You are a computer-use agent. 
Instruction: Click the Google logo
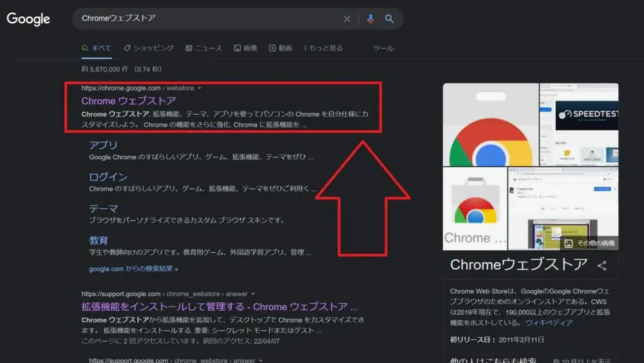point(28,19)
